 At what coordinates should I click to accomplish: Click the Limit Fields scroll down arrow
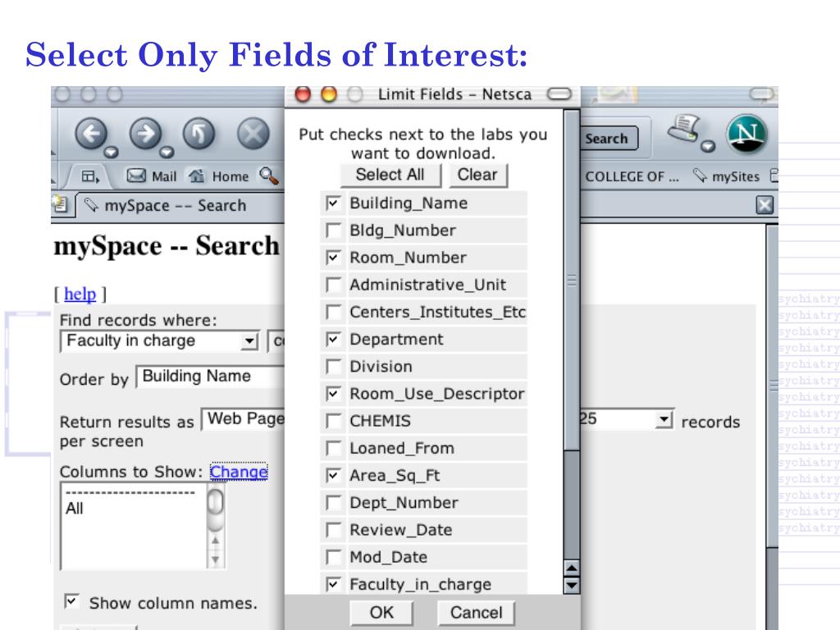(x=572, y=585)
